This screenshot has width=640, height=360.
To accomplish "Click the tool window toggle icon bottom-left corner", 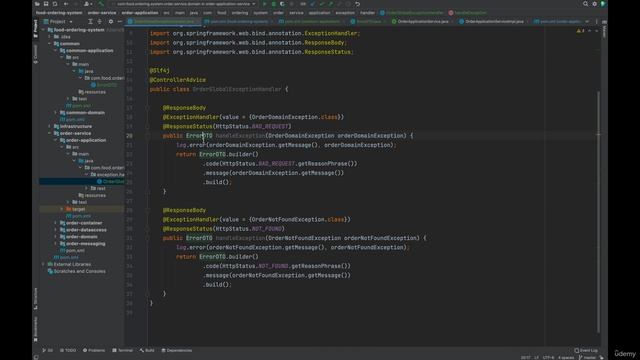I will click(36, 357).
